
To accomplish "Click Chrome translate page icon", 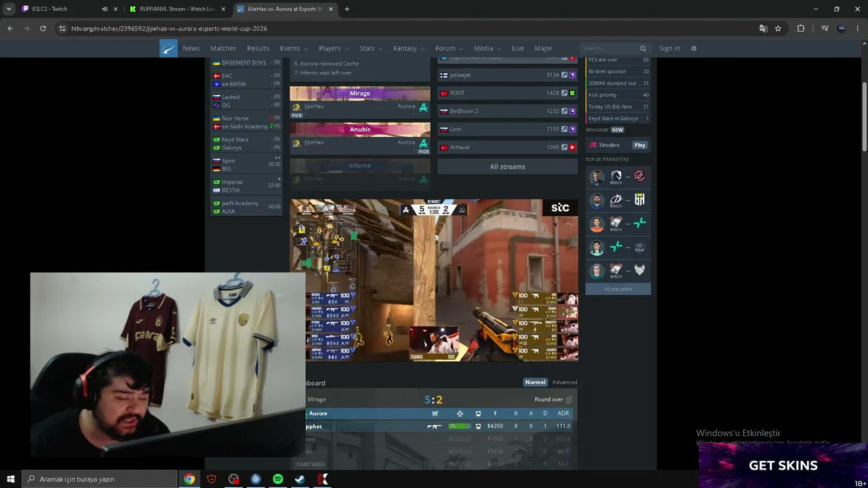I will 764,28.
